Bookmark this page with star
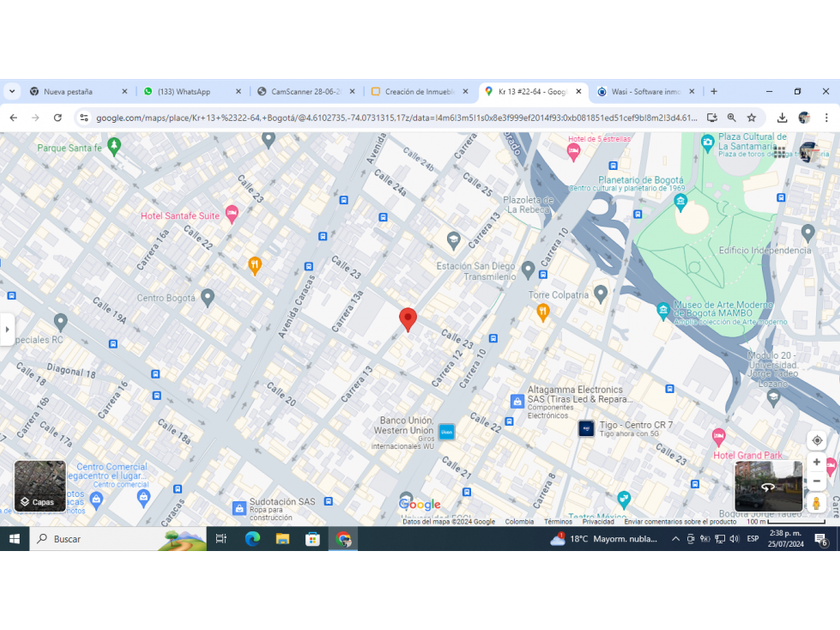The image size is (840, 630). click(752, 118)
